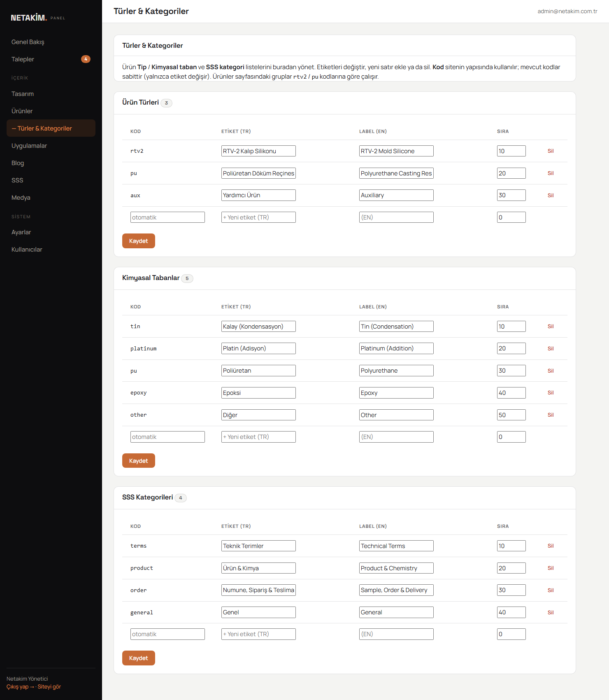Delete the epoxy chemical base row
609x700 pixels.
click(551, 393)
